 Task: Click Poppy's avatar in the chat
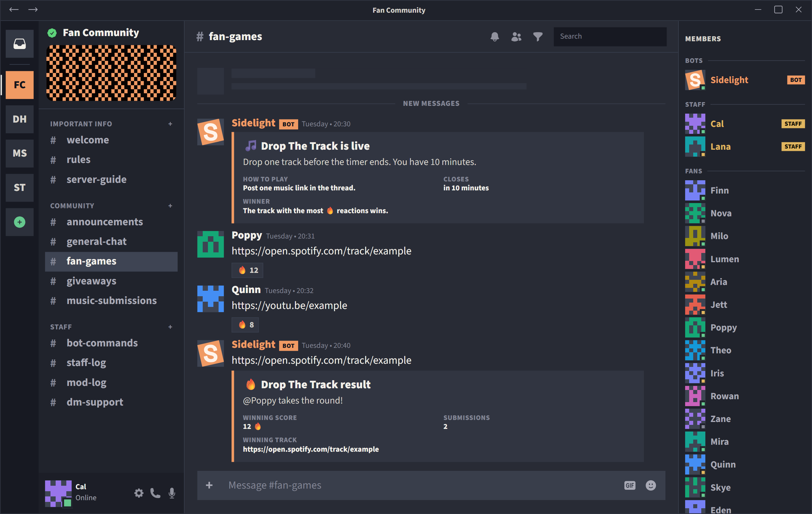210,244
